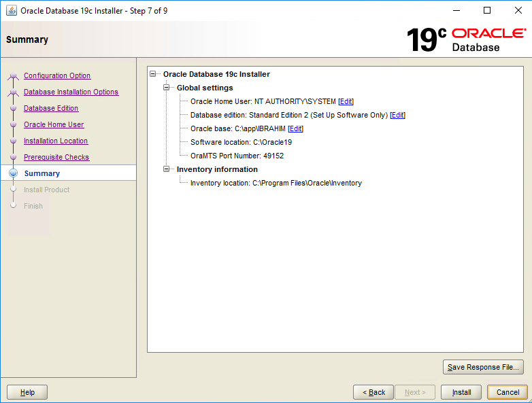
Task: Edit the Oracle base path
Action: [x=295, y=128]
